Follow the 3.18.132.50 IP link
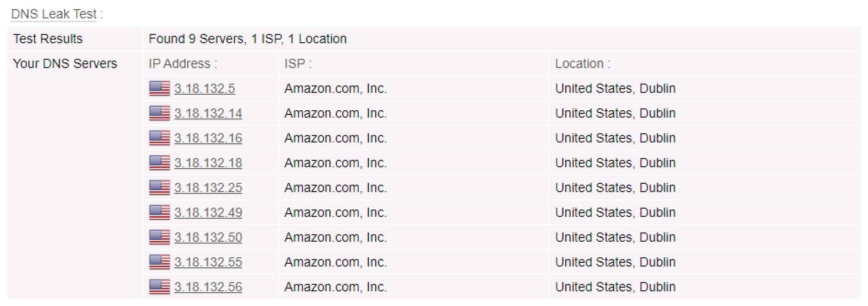 click(x=208, y=237)
